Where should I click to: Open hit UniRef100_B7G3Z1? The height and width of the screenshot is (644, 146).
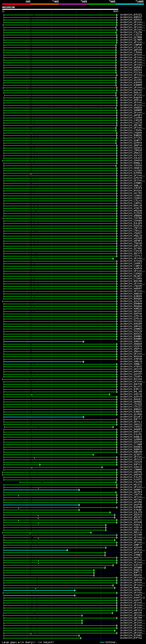coord(131,15)
